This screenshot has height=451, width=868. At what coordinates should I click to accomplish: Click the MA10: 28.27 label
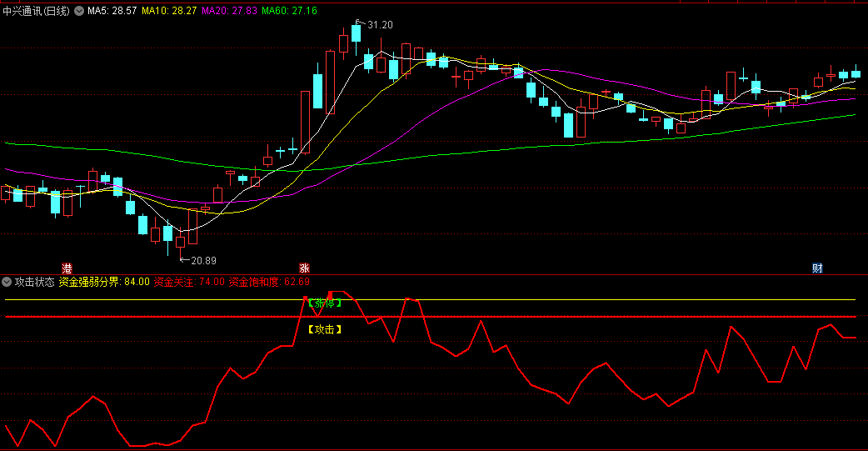[169, 11]
